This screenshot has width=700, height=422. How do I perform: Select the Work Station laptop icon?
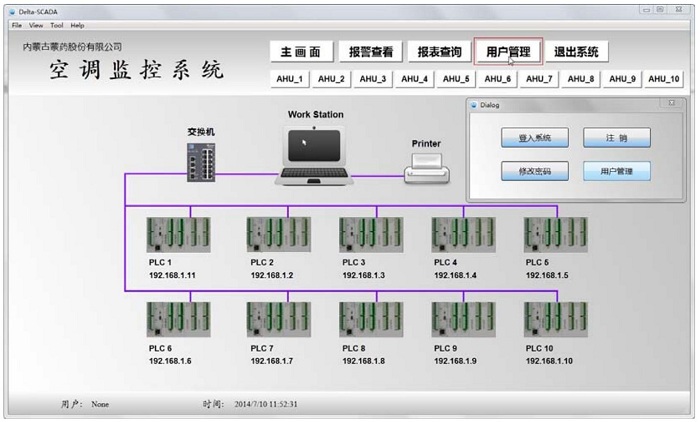pos(314,156)
